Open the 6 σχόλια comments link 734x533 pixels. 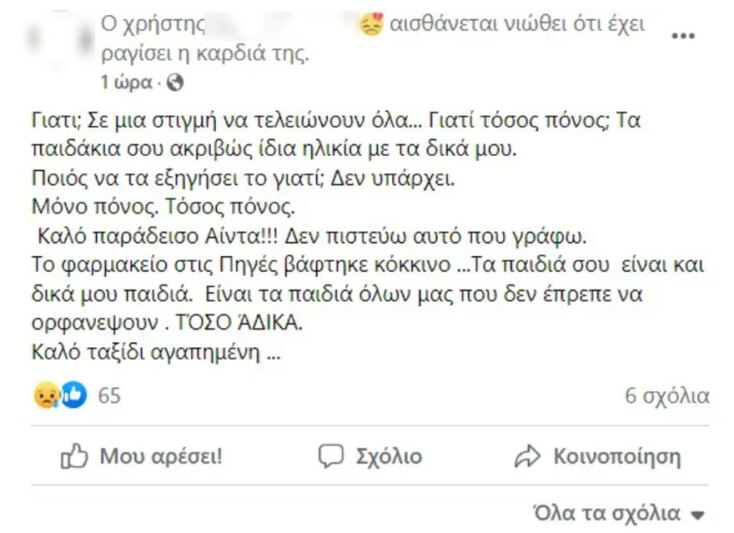point(667,396)
